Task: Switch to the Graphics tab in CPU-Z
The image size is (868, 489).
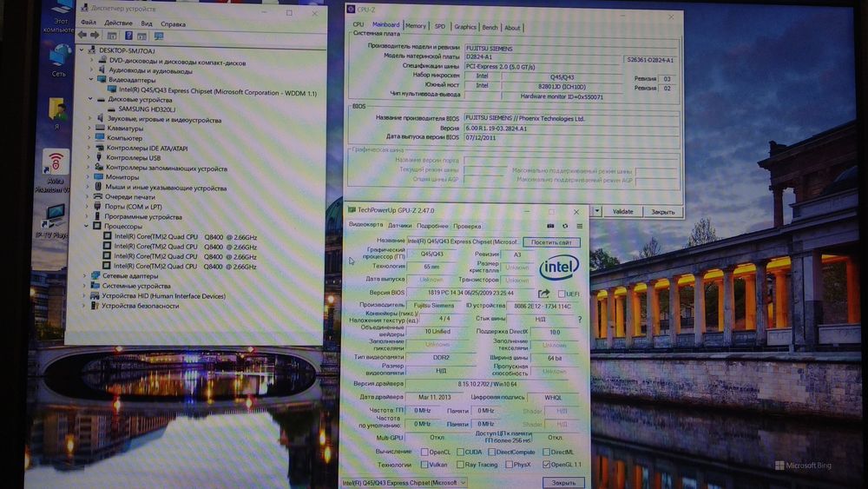Action: coord(465,27)
